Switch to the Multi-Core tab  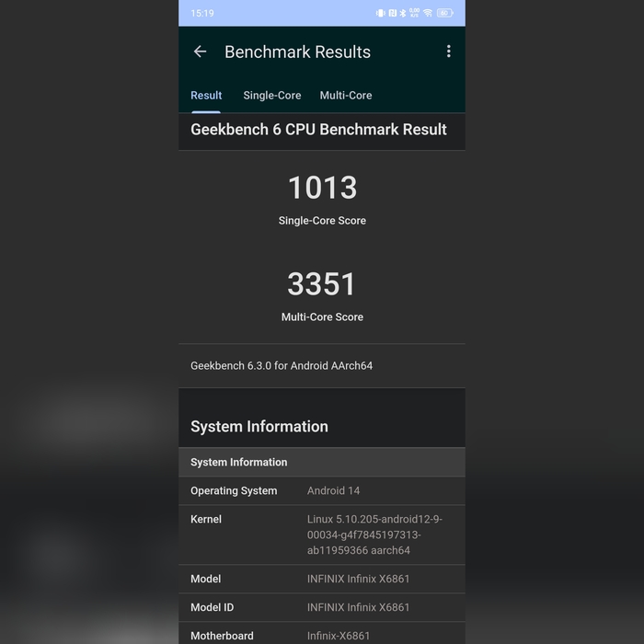pos(346,96)
